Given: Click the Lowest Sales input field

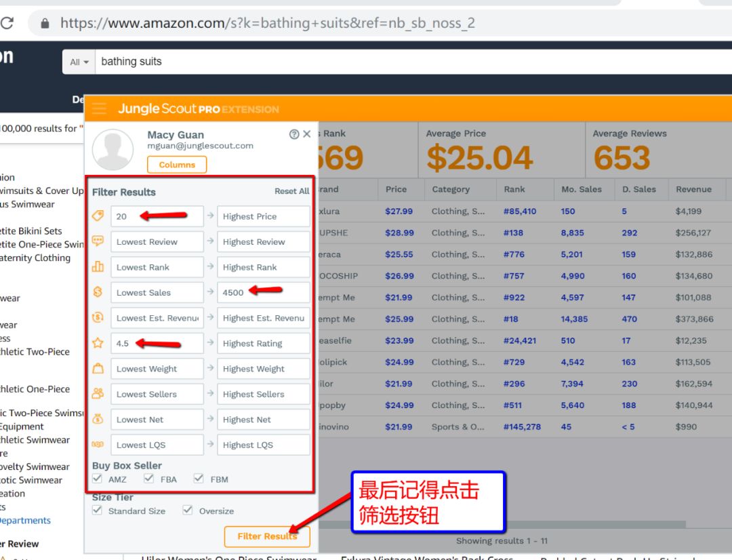Looking at the screenshot, I should point(157,292).
